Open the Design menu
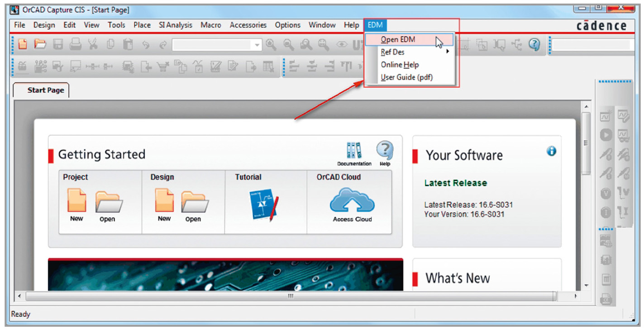644x330 pixels. click(x=44, y=25)
